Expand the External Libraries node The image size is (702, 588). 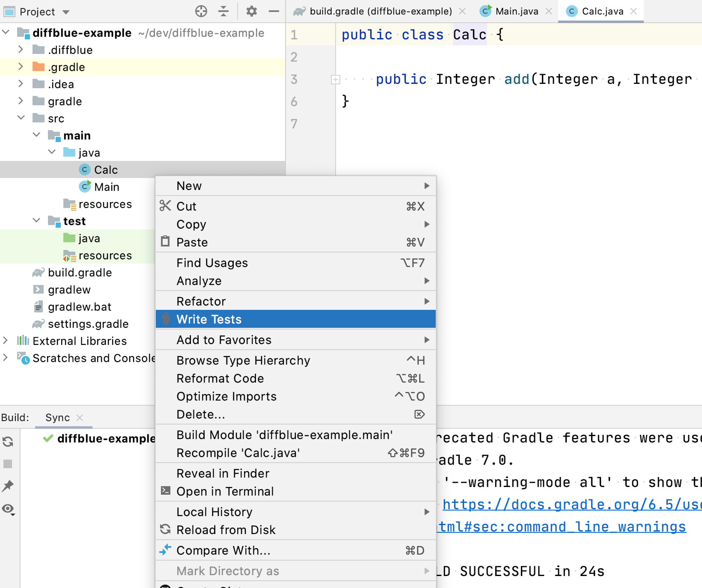[6, 341]
